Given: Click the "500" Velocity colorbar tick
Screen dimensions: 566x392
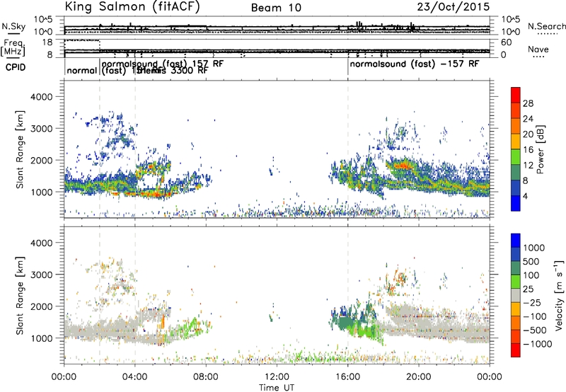Looking at the screenshot, I should (531, 261).
